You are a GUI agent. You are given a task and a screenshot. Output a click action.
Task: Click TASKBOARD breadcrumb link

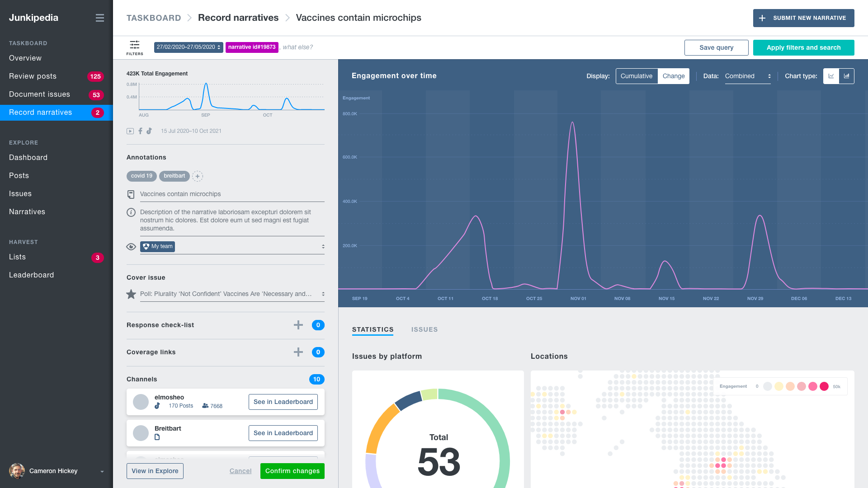point(154,18)
